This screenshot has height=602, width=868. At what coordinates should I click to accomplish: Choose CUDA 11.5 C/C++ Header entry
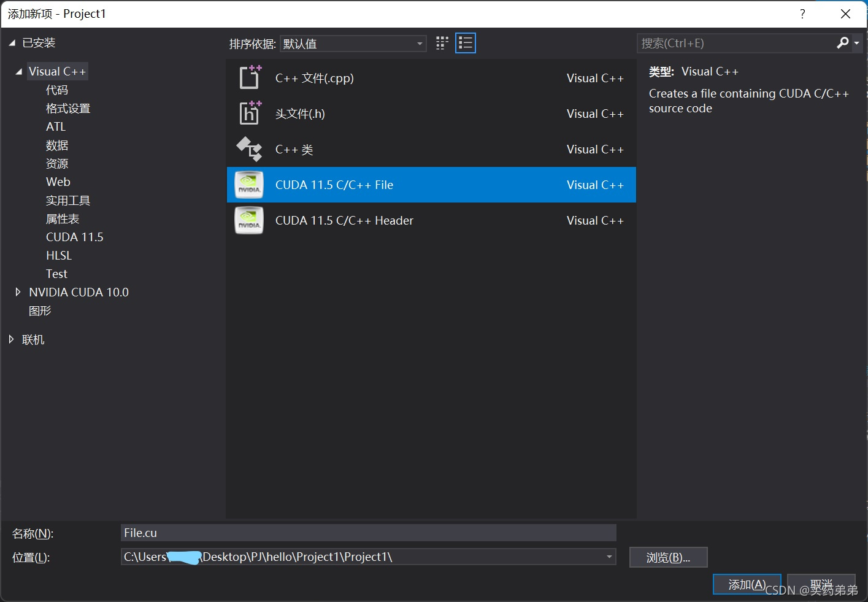tap(431, 220)
